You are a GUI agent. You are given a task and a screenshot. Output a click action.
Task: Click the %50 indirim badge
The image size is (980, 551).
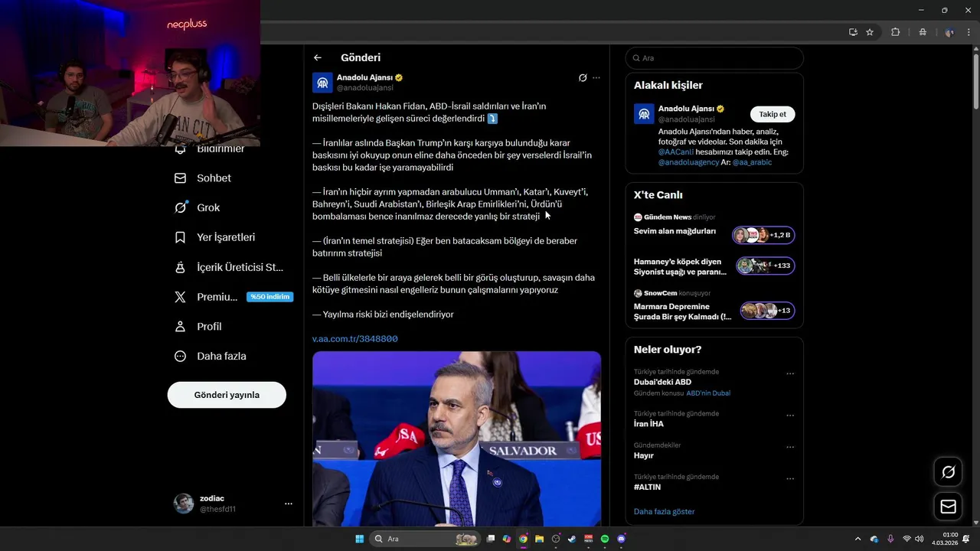click(269, 297)
